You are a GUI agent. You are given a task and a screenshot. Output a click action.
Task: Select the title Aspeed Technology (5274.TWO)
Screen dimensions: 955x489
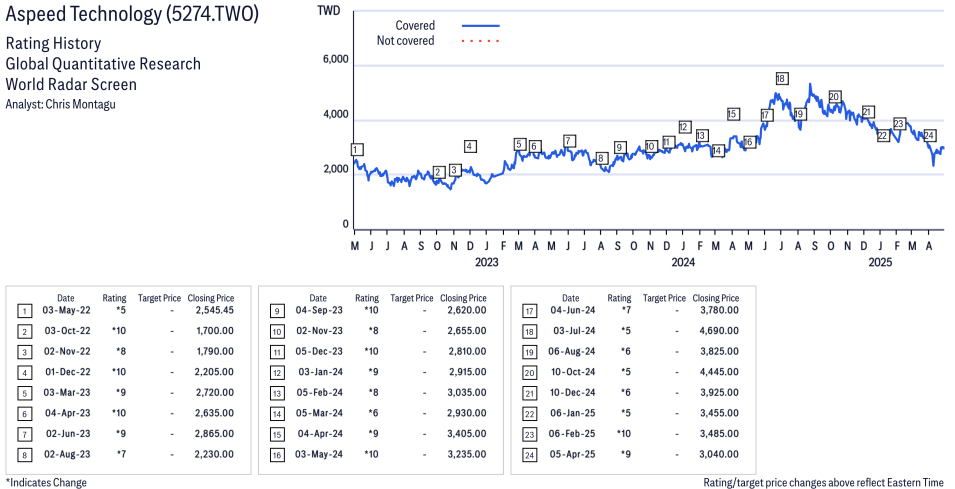pos(132,13)
